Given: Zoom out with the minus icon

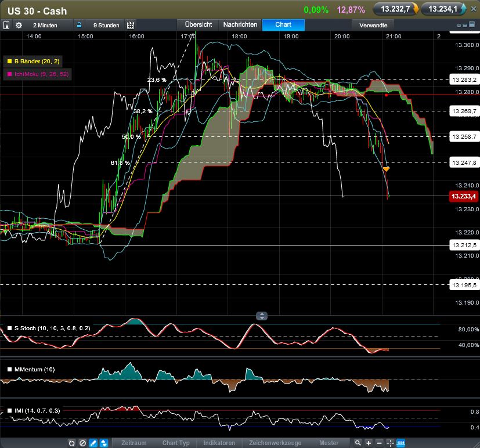Looking at the screenshot, I should pos(378,443).
